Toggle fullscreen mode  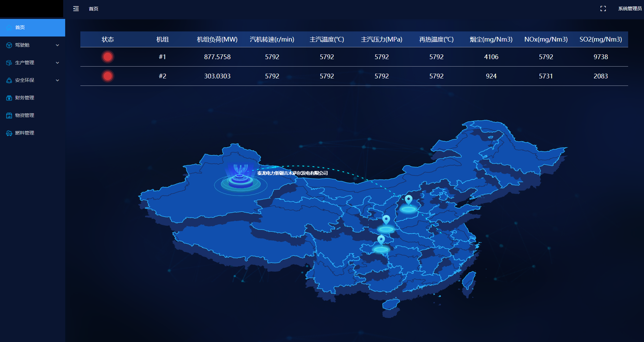603,8
